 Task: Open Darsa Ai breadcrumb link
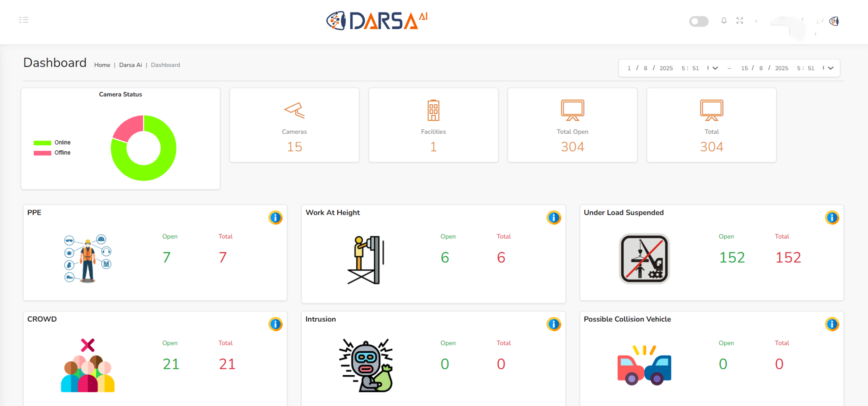[x=130, y=65]
